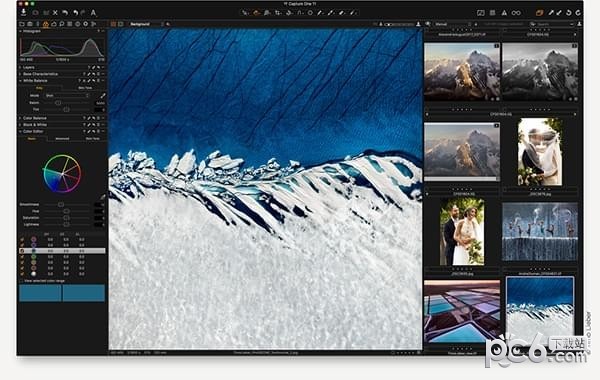This screenshot has width=600, height=380.
Task: Click the Import images toolbar icon
Action: [24, 12]
